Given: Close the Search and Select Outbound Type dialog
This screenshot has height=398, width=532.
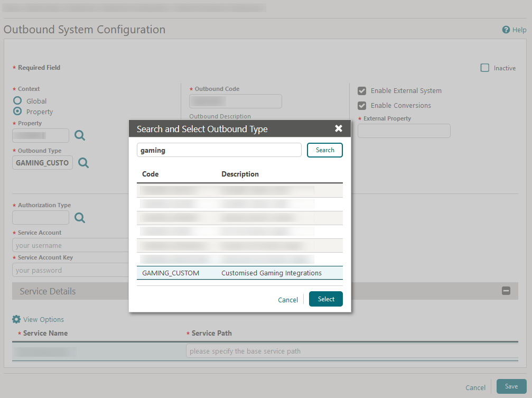Looking at the screenshot, I should [339, 128].
